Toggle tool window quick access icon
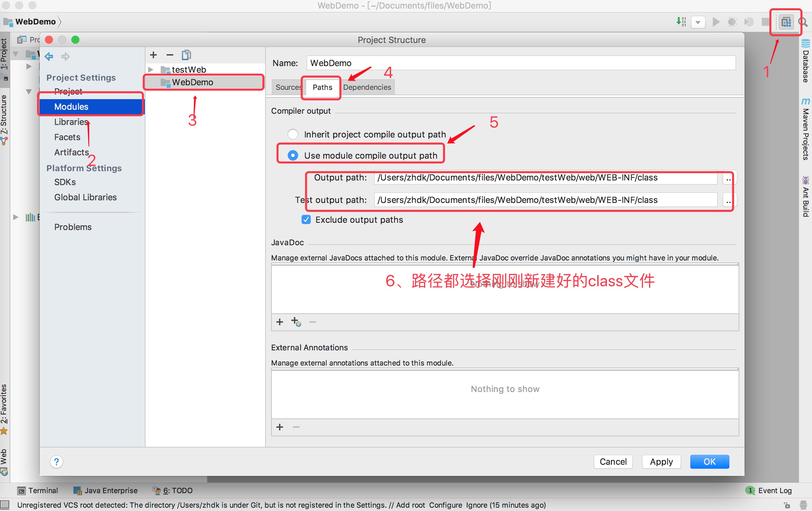This screenshot has height=511, width=812. 5,505
